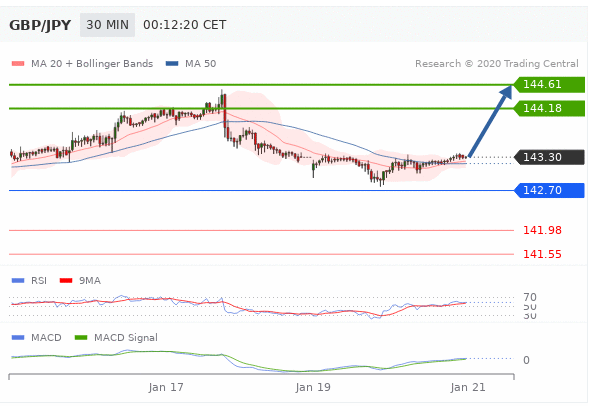Toggle the red 9MA legend item
Image resolution: width=594 pixels, height=406 pixels.
click(80, 281)
